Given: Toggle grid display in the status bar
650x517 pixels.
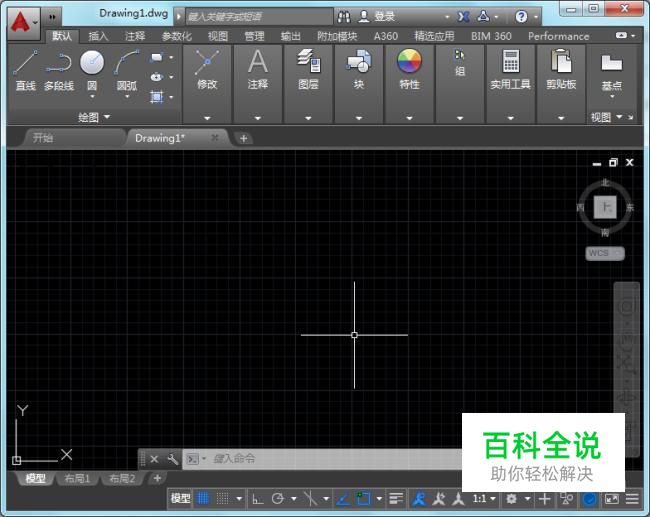Looking at the screenshot, I should click(x=203, y=499).
